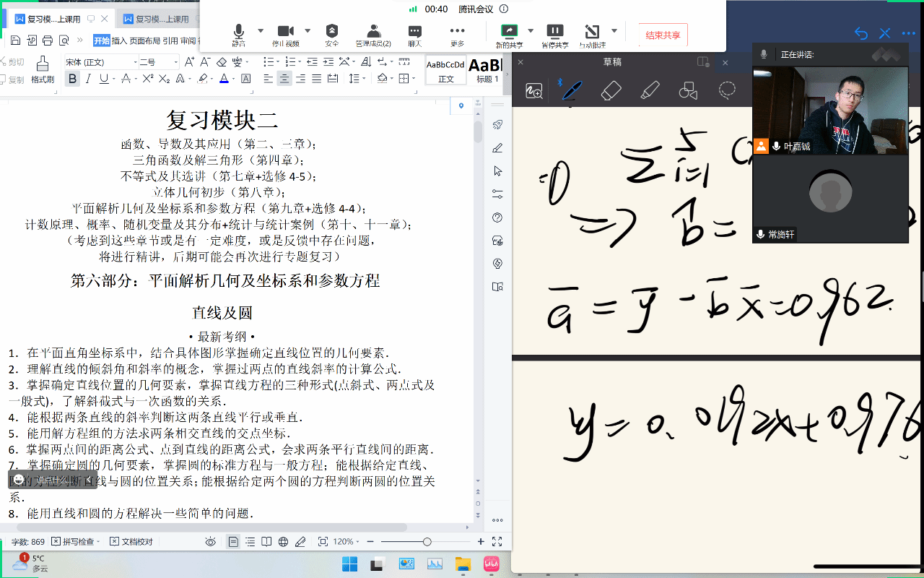The image size is (924, 578).
Task: Click the 结束共享 end sharing button
Action: [x=663, y=35]
